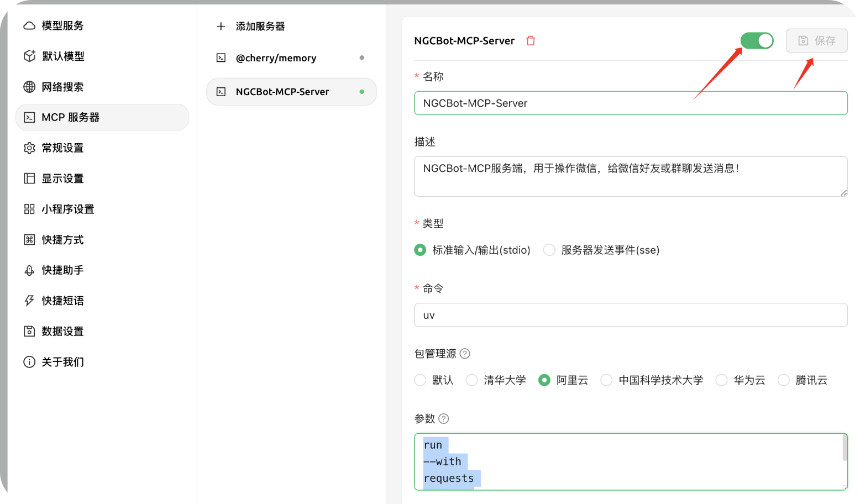Click the 描述 textarea resize handle
This screenshot has height=504, width=860.
[x=844, y=193]
